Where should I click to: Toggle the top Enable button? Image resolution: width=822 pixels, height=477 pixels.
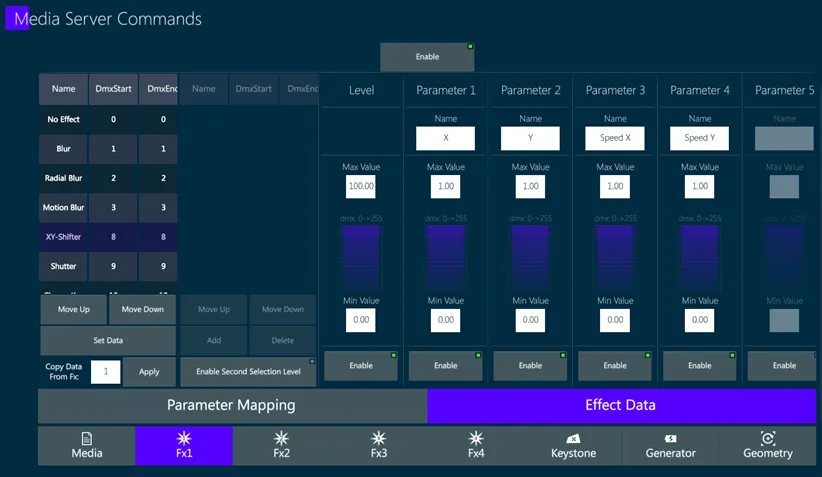point(427,57)
